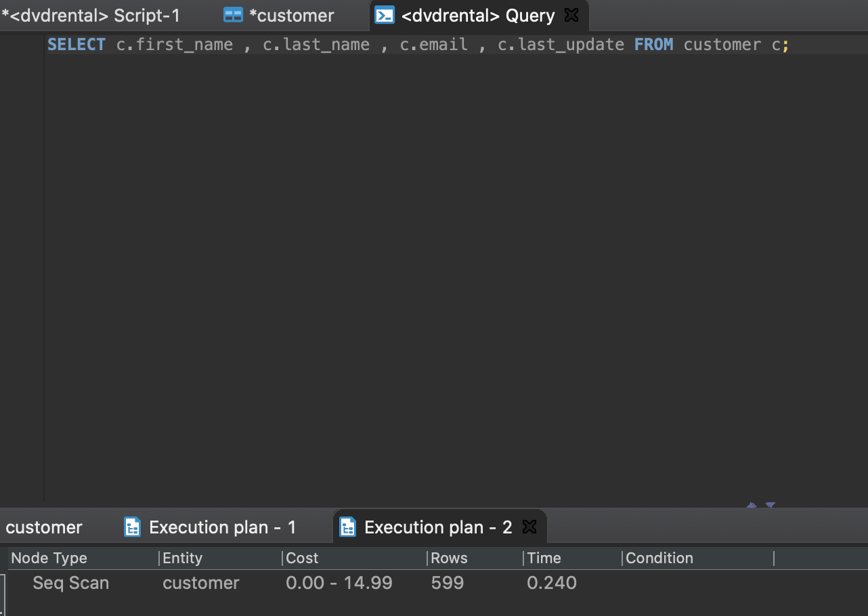868x616 pixels.
Task: Click the rows value 599
Action: tap(448, 583)
